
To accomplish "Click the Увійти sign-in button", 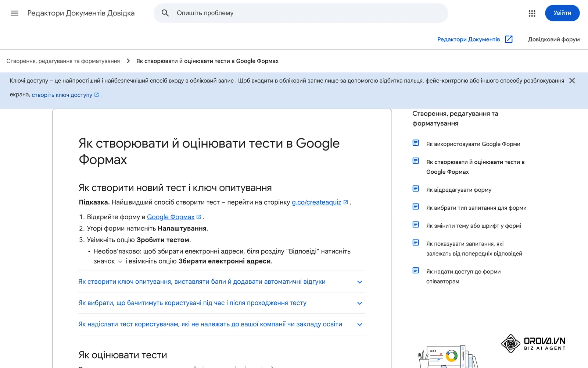I will click(562, 13).
